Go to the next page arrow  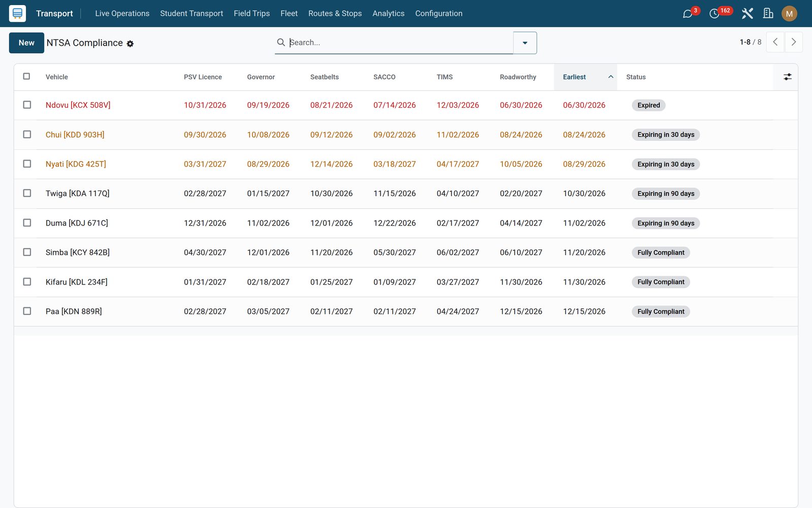794,42
